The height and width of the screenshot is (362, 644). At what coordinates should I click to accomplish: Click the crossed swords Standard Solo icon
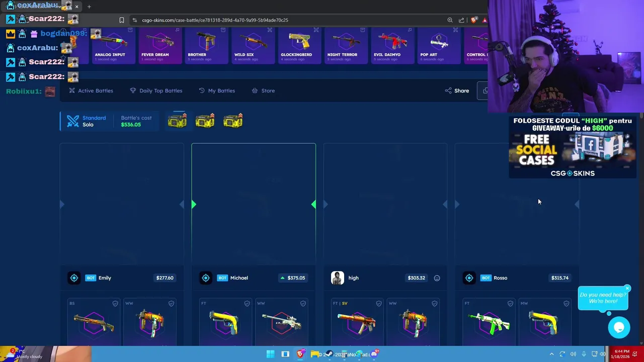click(x=73, y=121)
